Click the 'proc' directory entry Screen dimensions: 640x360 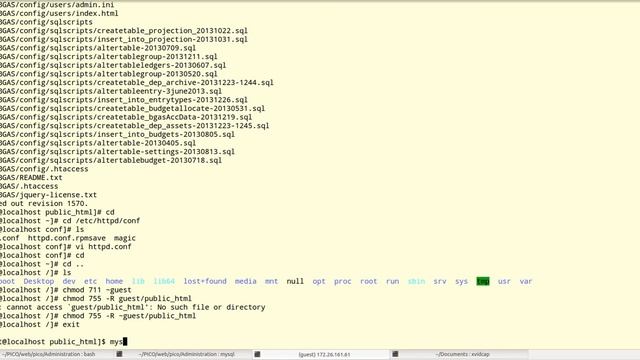point(342,281)
